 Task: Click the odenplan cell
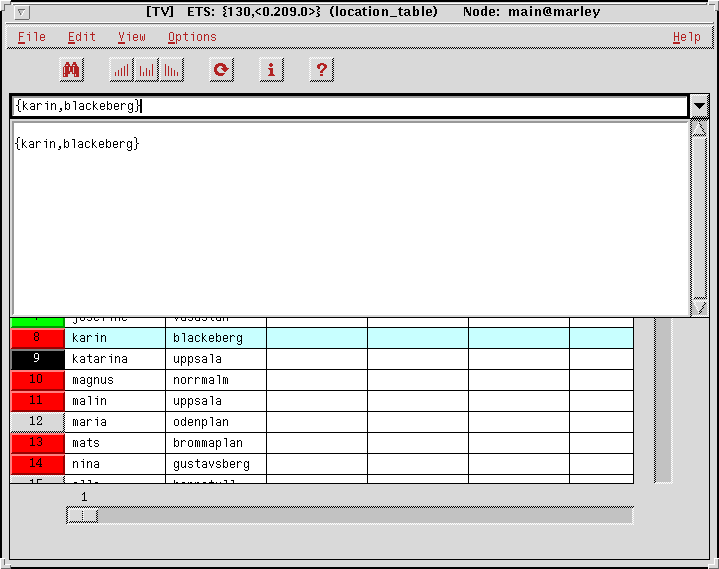216,422
